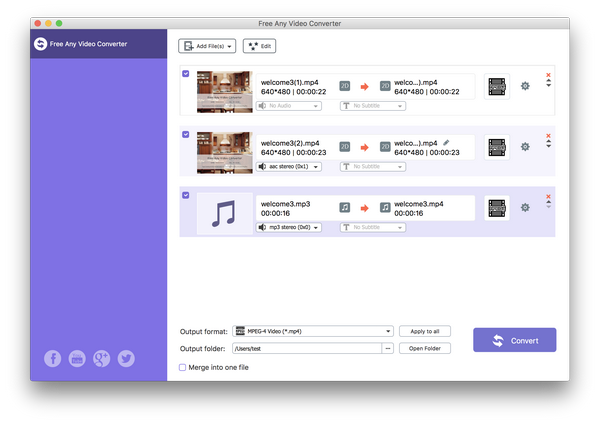Viewport: 600px width, 424px height.
Task: Move welcome3(1).mp4 down with reorder arrows
Action: point(549,85)
